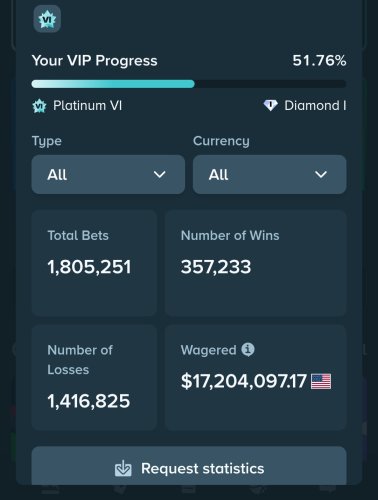
Task: Open the Type dropdown
Action: pos(108,174)
